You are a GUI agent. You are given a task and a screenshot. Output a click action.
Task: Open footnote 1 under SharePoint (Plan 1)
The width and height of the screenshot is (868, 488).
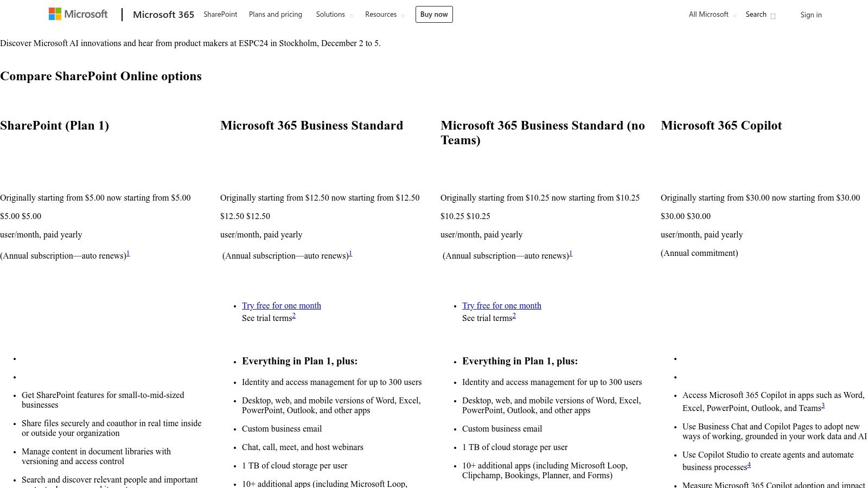point(128,253)
